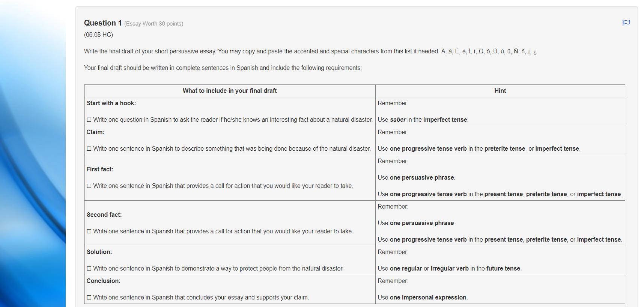Tick the Solution sentence checkbox
The image size is (644, 307).
pos(89,269)
